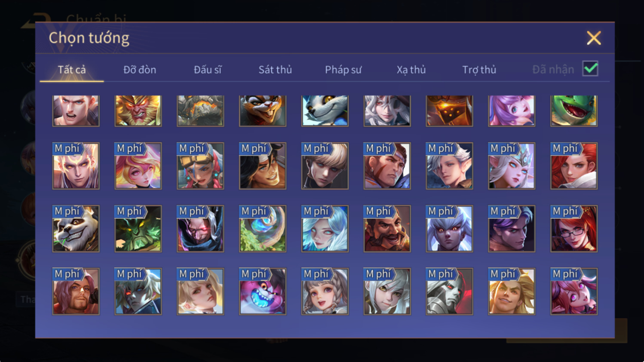
Task: Choose the rock golem hero portrait
Action: click(x=200, y=111)
